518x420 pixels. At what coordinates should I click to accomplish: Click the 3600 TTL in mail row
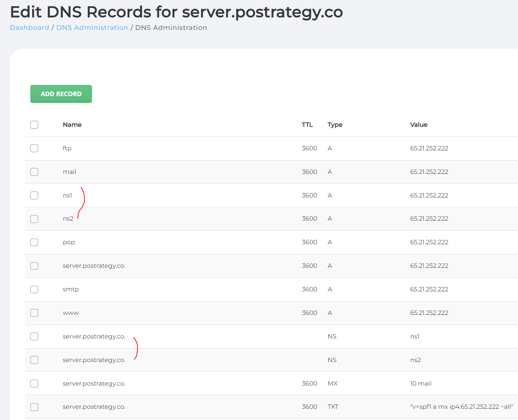tap(310, 172)
